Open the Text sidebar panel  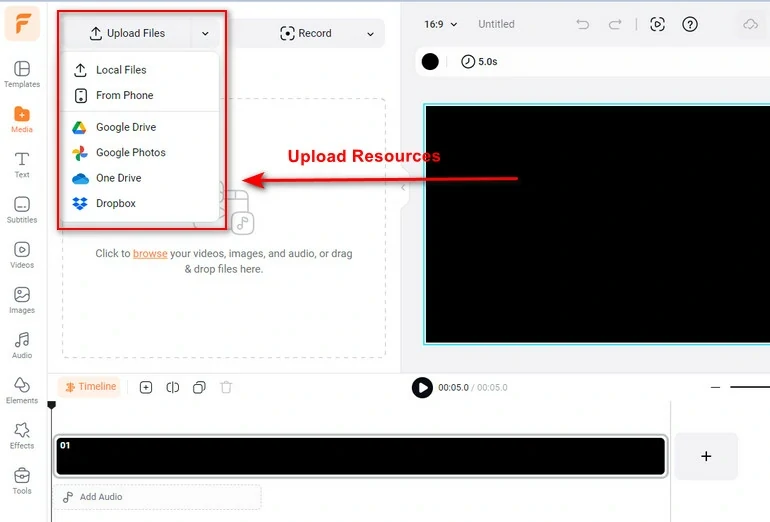[x=22, y=165]
